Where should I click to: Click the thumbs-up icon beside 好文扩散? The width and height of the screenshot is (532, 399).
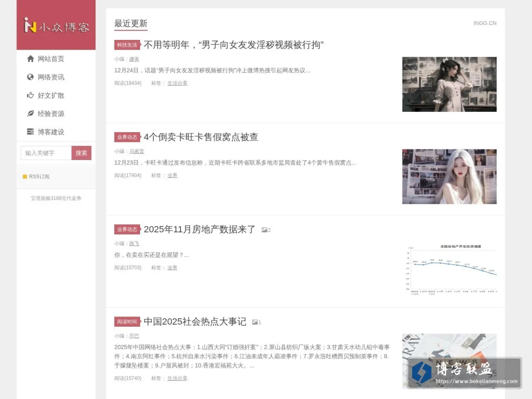pos(30,95)
